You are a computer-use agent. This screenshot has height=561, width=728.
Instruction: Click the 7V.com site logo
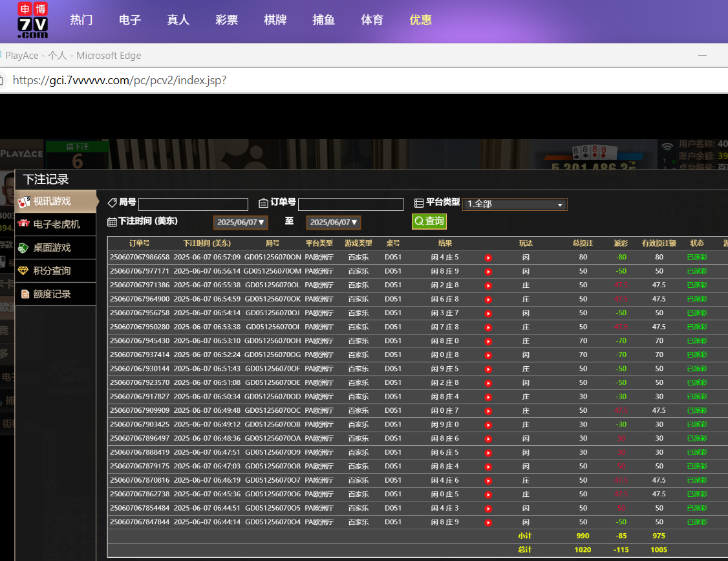tap(32, 20)
